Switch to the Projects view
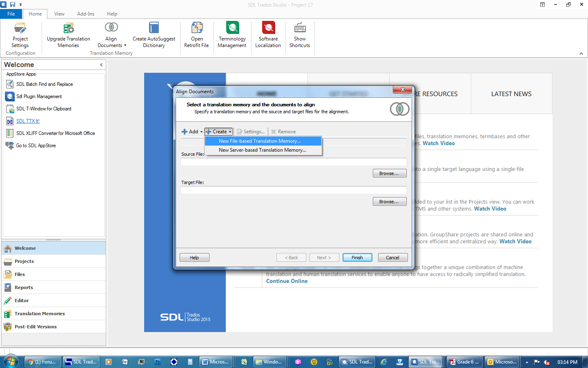The height and width of the screenshot is (368, 588). pyautogui.click(x=54, y=261)
